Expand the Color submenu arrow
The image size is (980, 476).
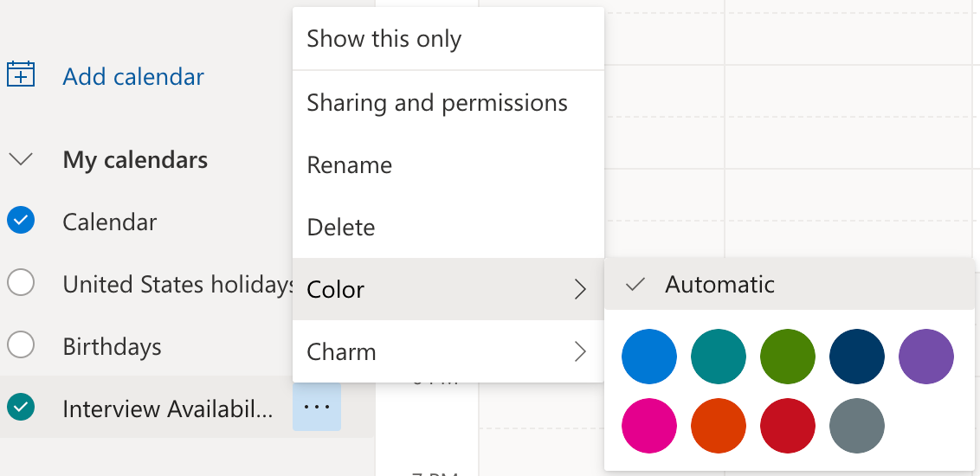581,289
